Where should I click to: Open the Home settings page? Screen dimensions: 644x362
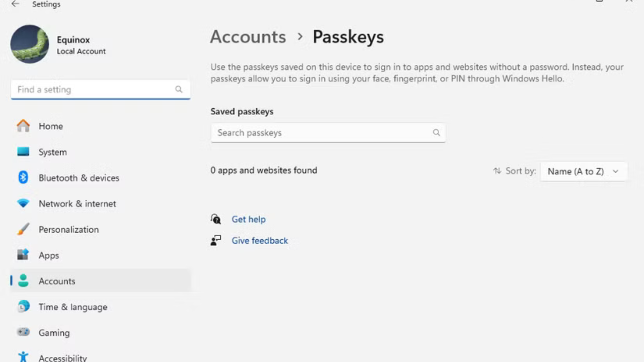(x=50, y=126)
